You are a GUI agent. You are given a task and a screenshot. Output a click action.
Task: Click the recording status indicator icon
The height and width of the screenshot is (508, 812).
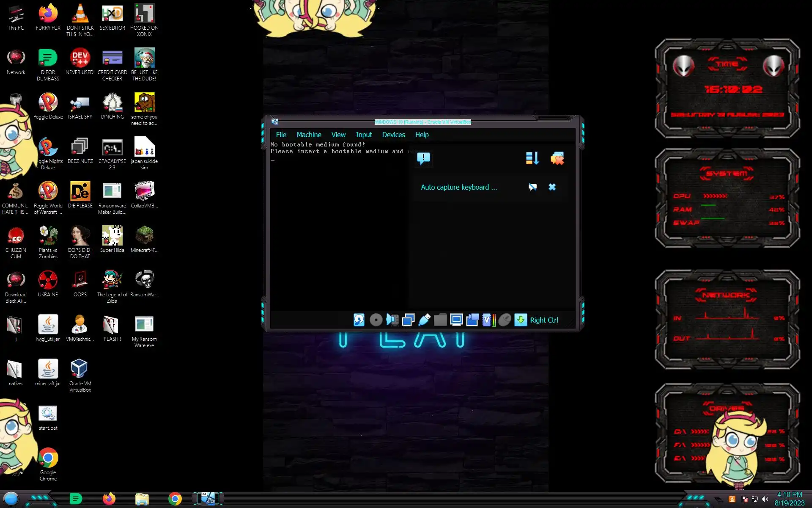pos(472,320)
